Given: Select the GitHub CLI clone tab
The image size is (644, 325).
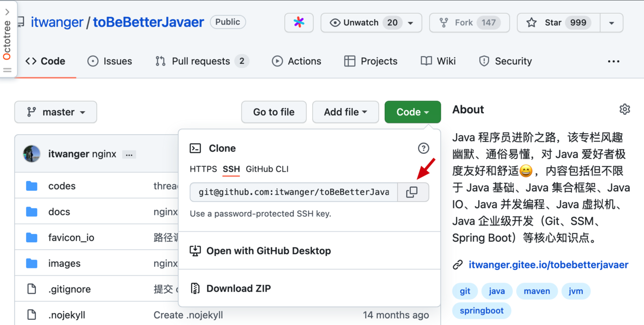Looking at the screenshot, I should tap(267, 169).
